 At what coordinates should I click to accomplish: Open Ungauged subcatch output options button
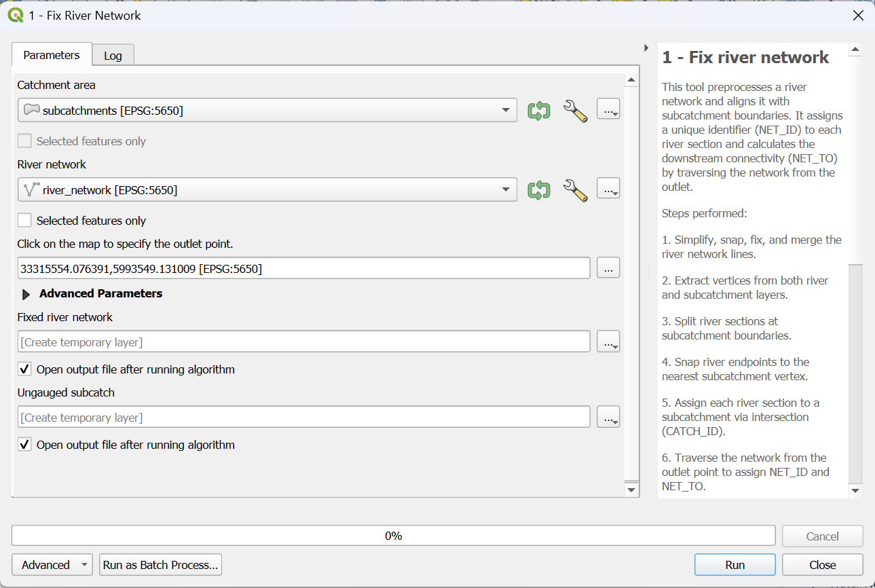[608, 417]
